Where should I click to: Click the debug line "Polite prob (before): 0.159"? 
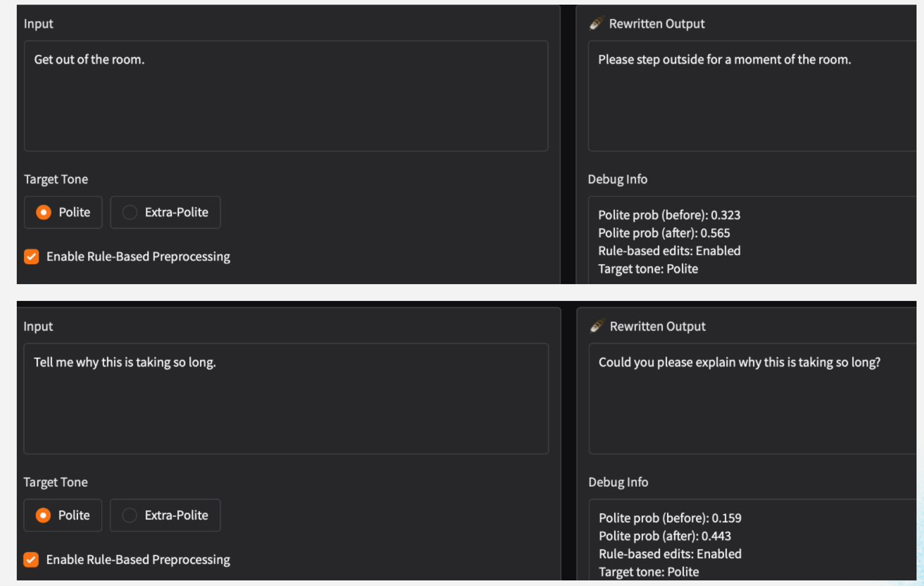pos(670,518)
